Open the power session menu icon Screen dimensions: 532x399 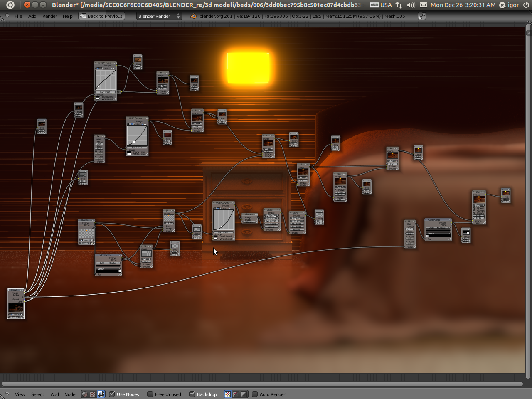pyautogui.click(x=526, y=5)
